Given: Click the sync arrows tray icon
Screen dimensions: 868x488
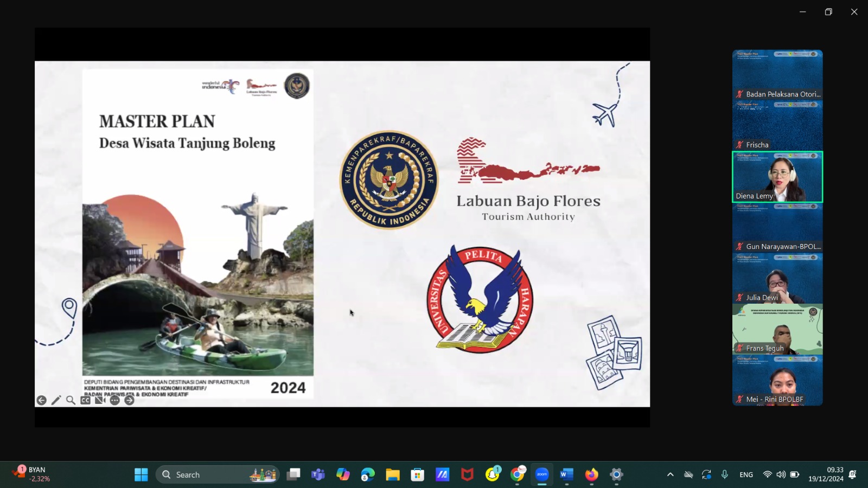Looking at the screenshot, I should pos(706,474).
